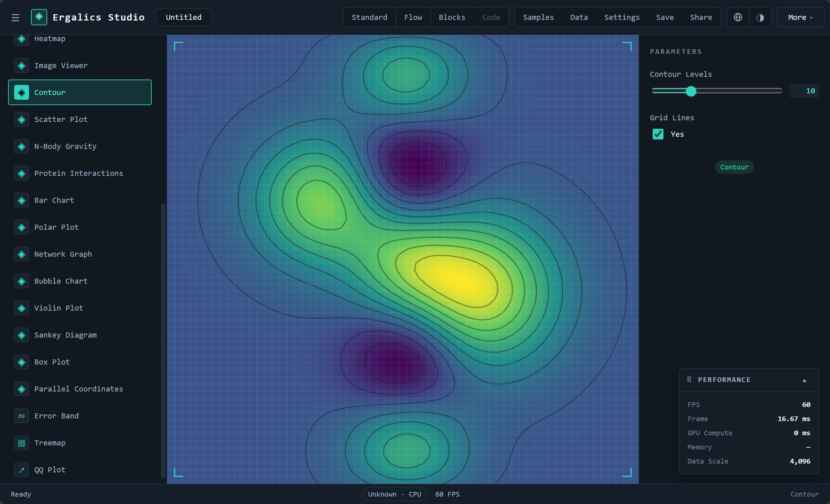Screen dimensions: 830x504
Task: Switch to the Standard tab
Action: point(369,17)
